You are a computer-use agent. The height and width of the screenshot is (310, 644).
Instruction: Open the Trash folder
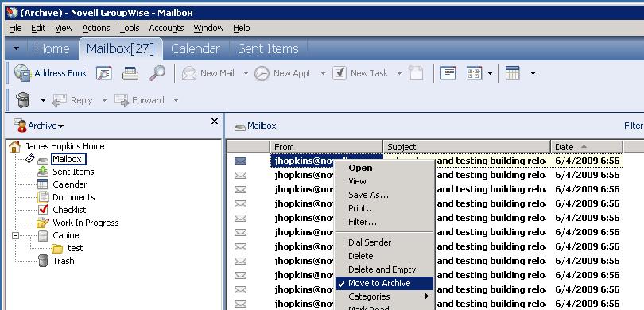64,261
